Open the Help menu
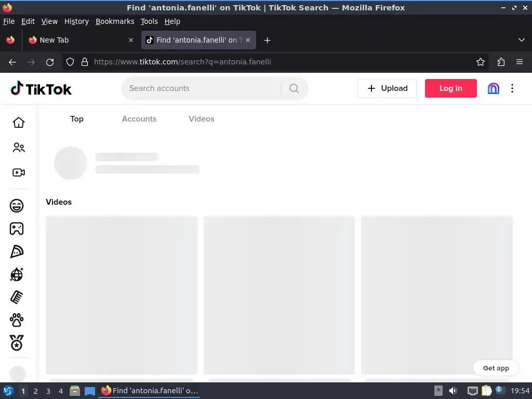The height and width of the screenshot is (399, 532). click(172, 21)
